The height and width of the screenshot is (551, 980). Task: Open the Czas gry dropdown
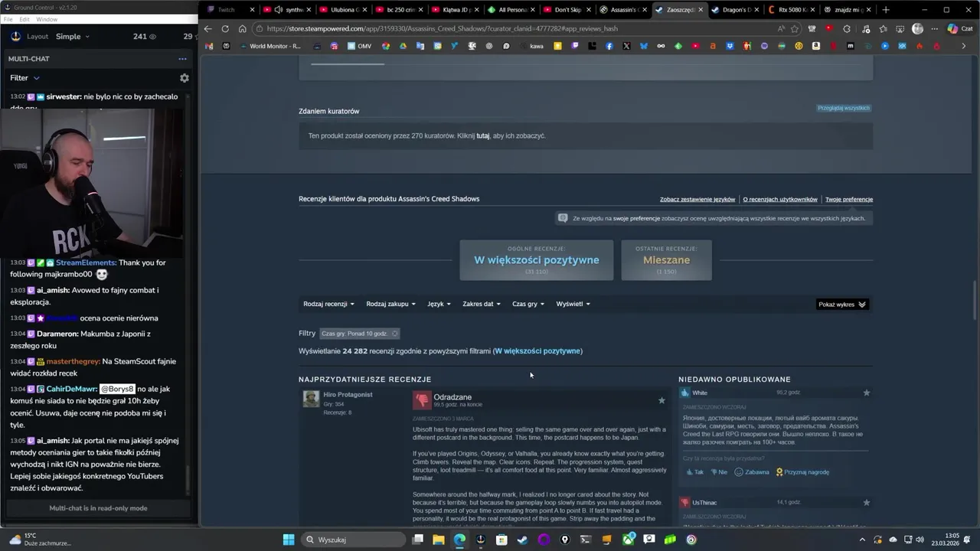point(528,304)
